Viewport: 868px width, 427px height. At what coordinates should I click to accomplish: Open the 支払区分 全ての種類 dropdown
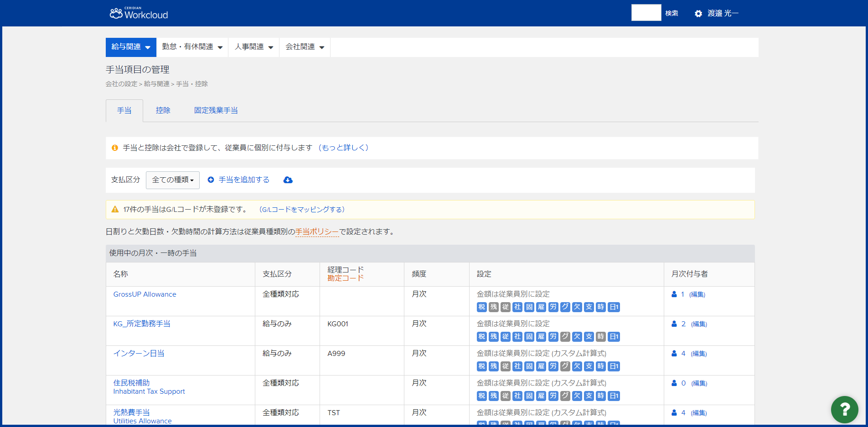coord(172,180)
